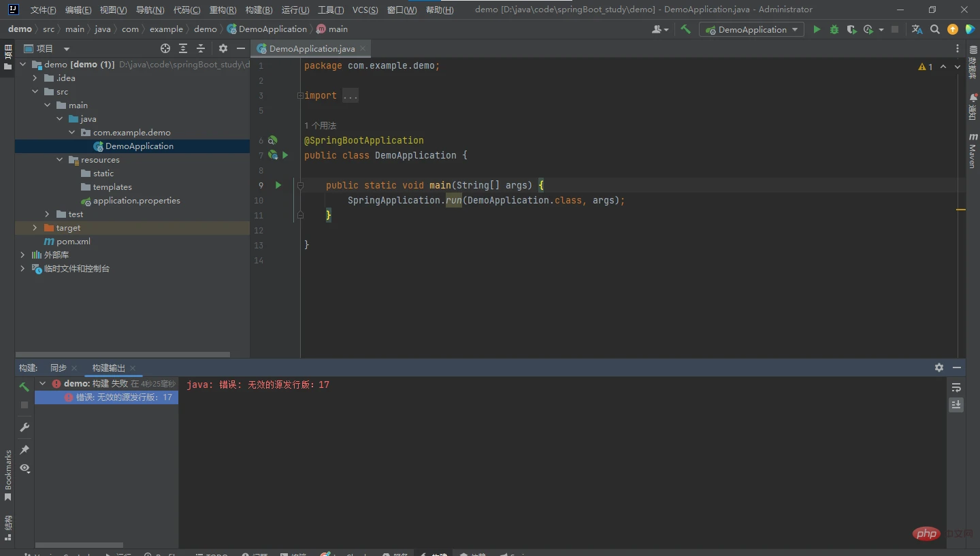The image size is (980, 556).
Task: Expand the test folder node
Action: click(x=47, y=214)
